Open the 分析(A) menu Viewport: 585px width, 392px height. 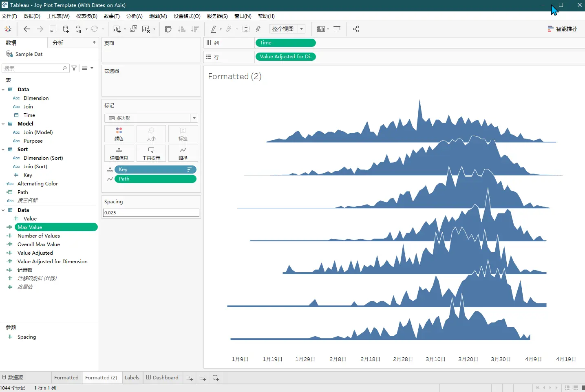(135, 16)
